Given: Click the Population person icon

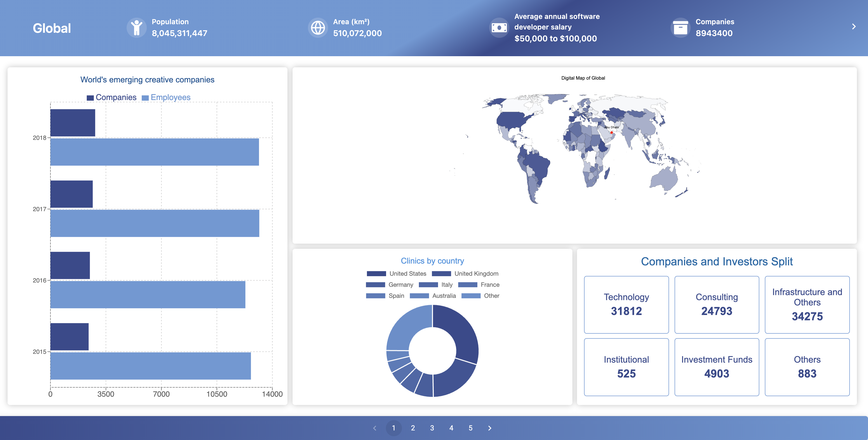Looking at the screenshot, I should click(x=136, y=28).
